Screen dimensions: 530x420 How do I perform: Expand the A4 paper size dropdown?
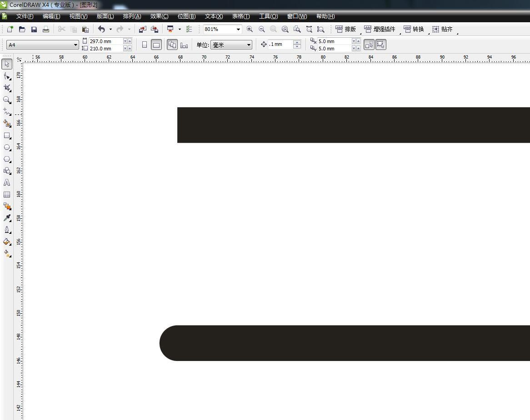pyautogui.click(x=75, y=45)
